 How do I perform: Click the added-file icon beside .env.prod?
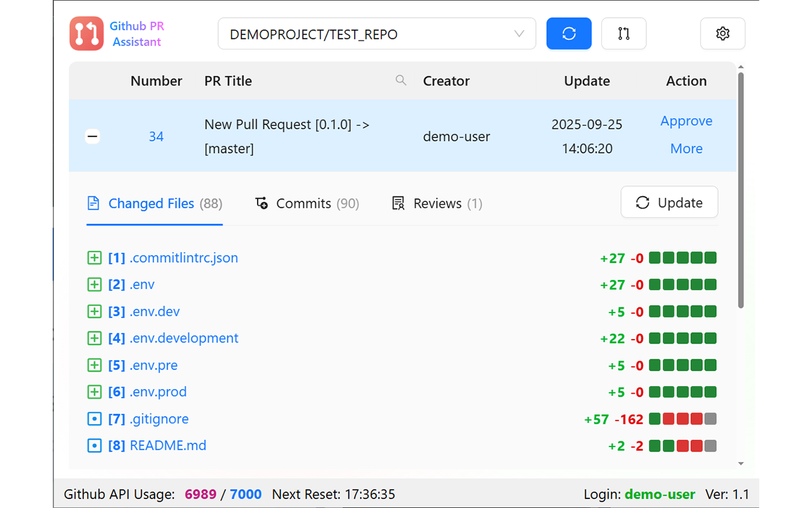coord(94,392)
